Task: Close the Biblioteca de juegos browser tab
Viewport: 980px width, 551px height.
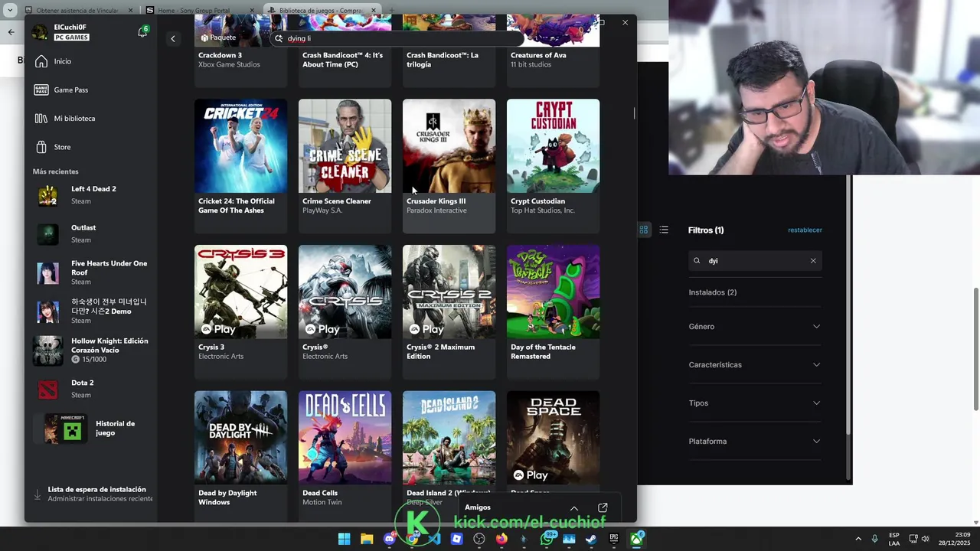Action: pos(374,11)
